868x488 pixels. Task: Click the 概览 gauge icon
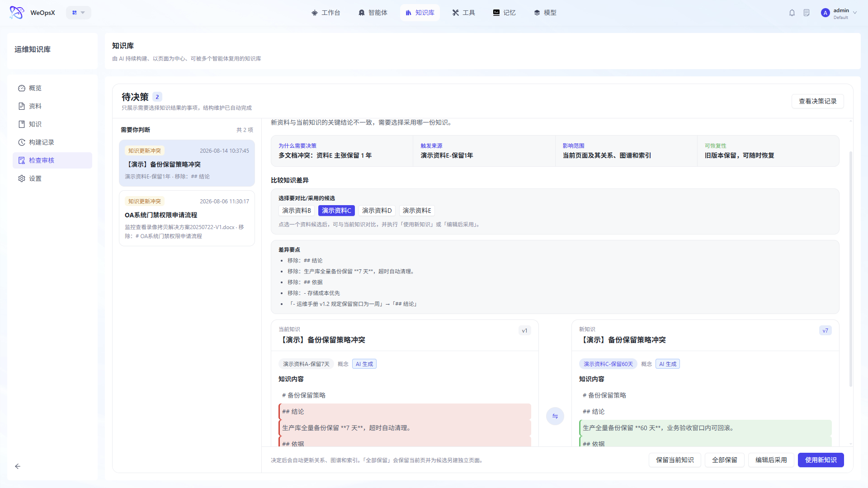tap(22, 88)
